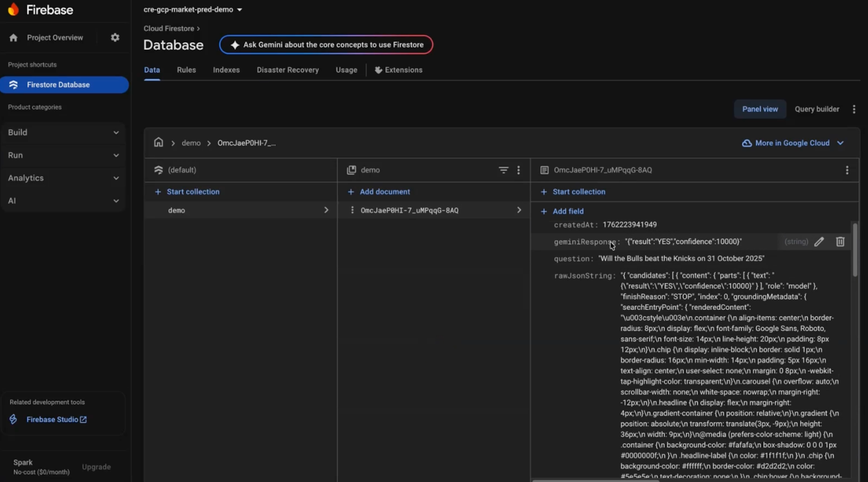The width and height of the screenshot is (868, 482).
Task: Click Ask Gemini about Firestore button
Action: click(x=326, y=45)
